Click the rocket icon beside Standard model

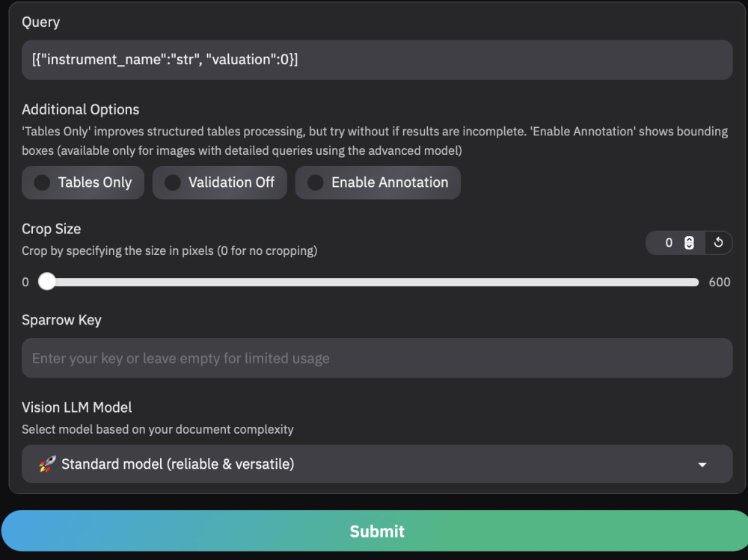click(47, 464)
